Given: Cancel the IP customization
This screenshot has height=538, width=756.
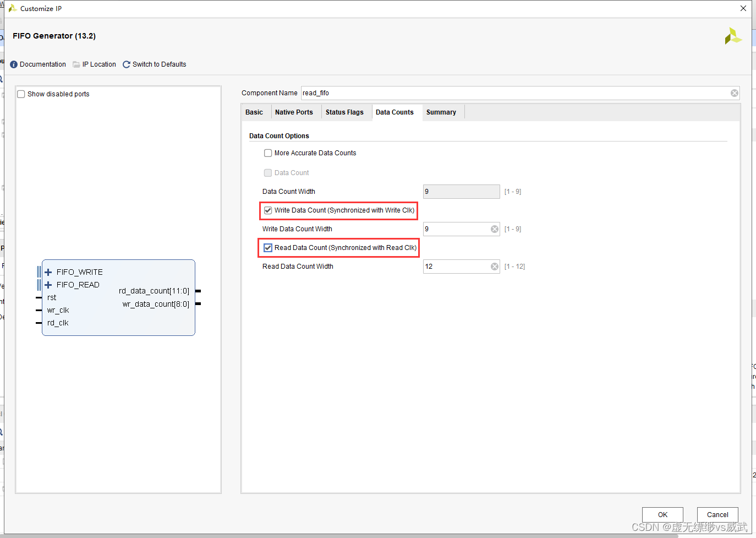Looking at the screenshot, I should click(x=717, y=515).
